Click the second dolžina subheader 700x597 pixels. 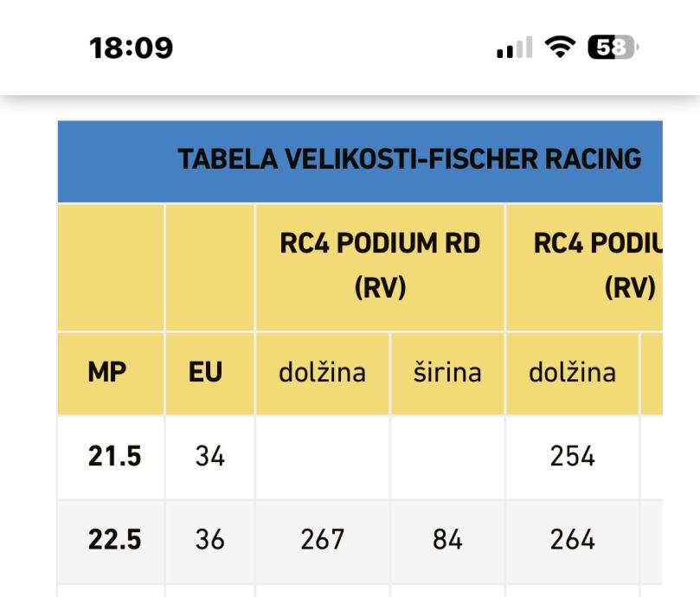point(572,373)
